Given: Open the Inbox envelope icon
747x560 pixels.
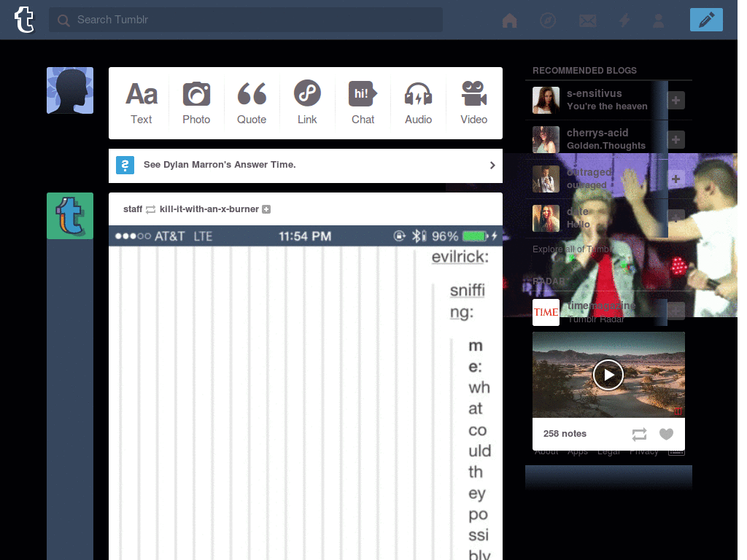Looking at the screenshot, I should [x=587, y=20].
